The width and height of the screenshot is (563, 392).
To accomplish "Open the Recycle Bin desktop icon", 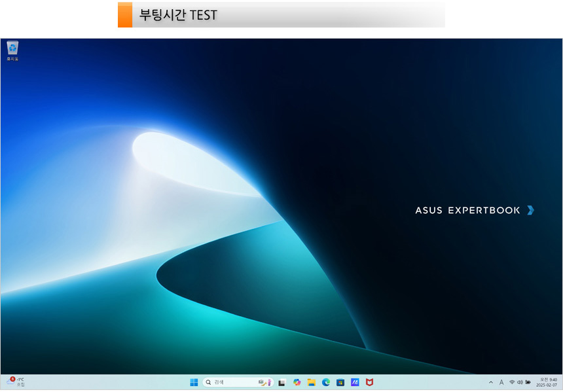I will [x=12, y=49].
